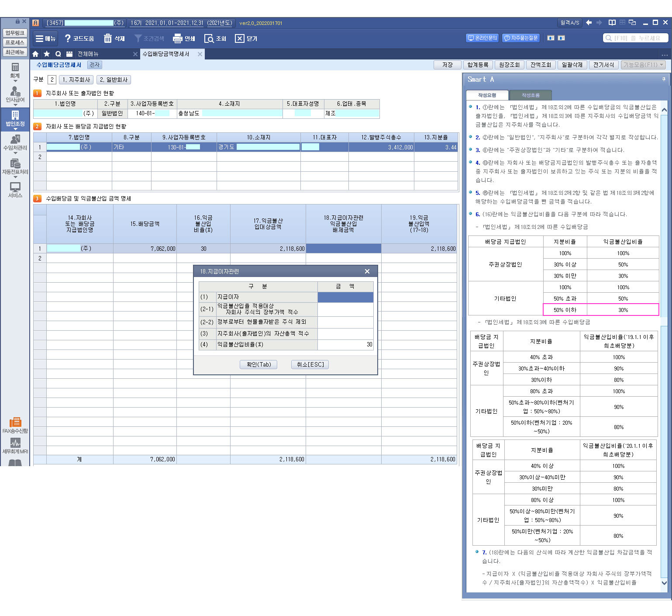Viewport: 672px width, 616px height.
Task: Confirm dialog with 확인(Tab)
Action: tap(258, 364)
